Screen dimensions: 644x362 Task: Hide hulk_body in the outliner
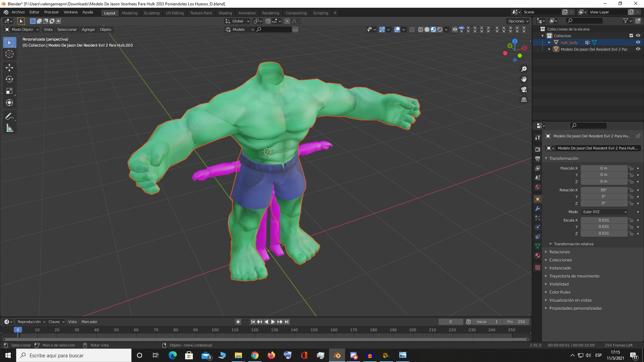[638, 42]
